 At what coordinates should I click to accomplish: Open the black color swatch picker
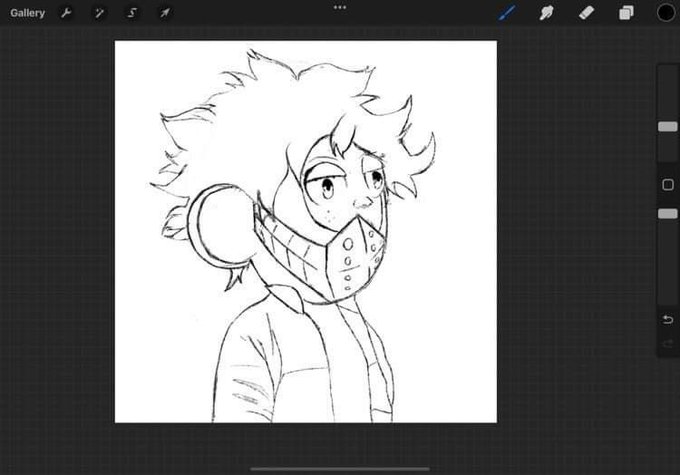click(x=666, y=13)
